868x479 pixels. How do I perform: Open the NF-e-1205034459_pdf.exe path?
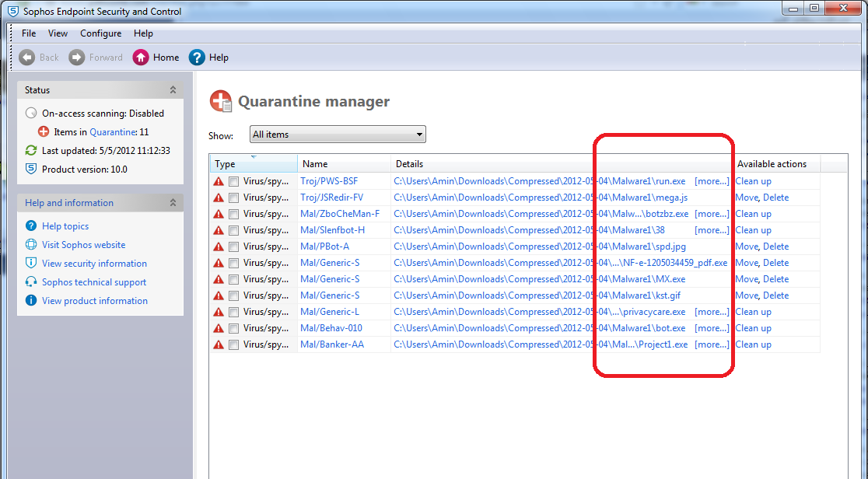[561, 263]
